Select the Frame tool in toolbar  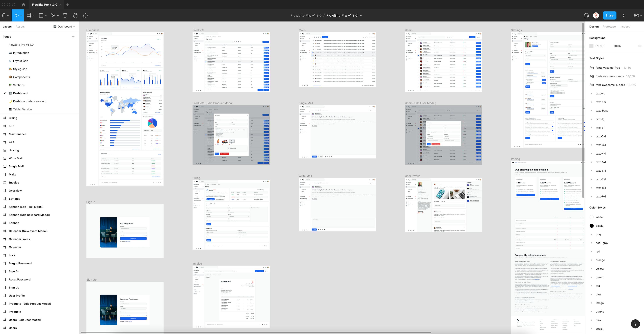[x=29, y=15]
